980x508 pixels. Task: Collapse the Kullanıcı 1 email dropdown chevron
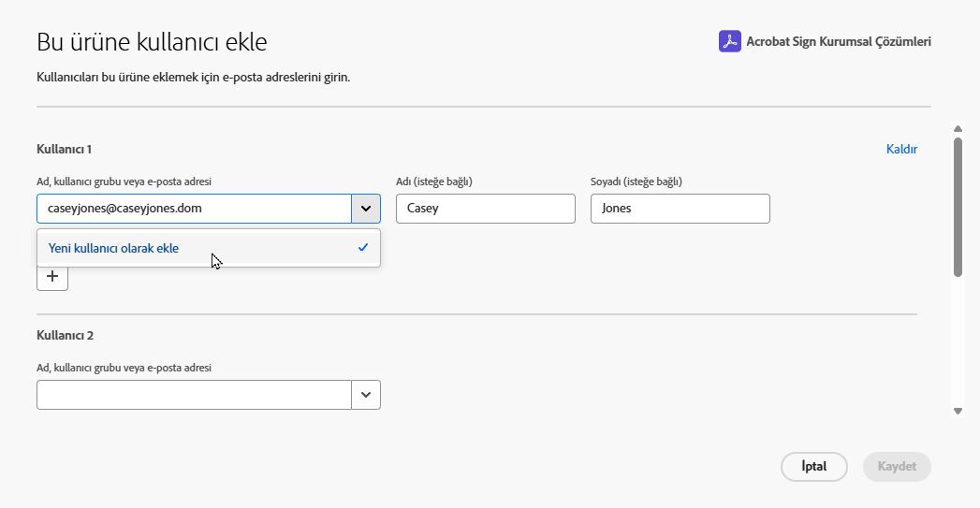(x=365, y=209)
